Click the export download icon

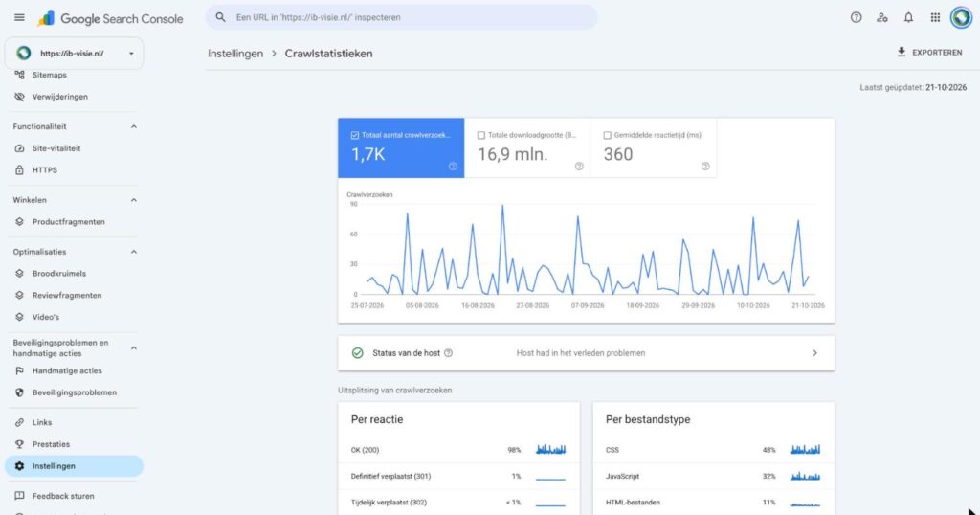point(902,52)
